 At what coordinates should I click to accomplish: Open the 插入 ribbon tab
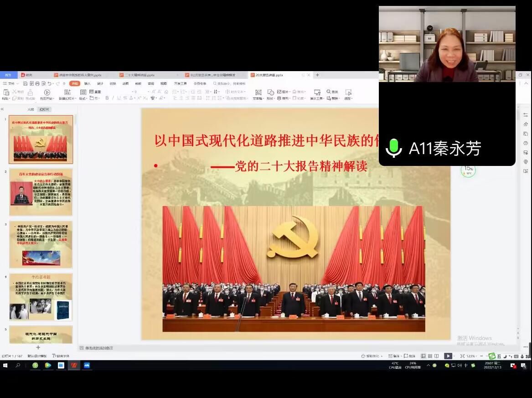[x=87, y=84]
